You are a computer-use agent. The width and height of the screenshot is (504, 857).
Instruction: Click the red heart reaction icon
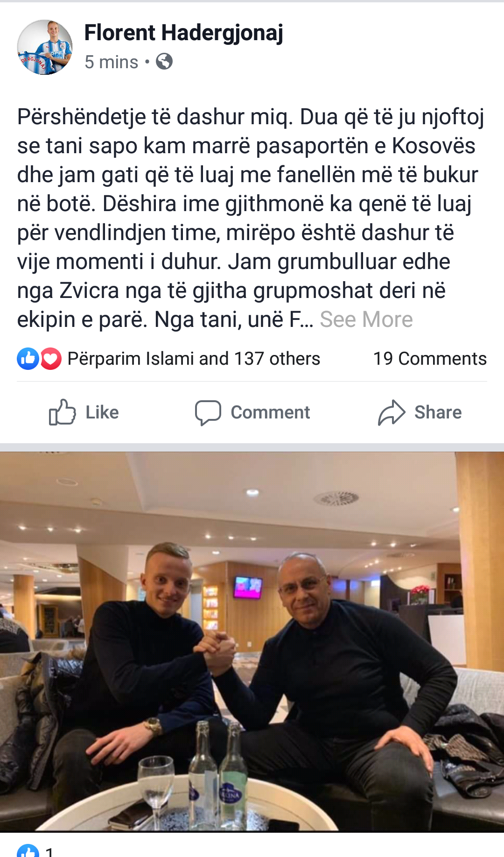pyautogui.click(x=51, y=359)
